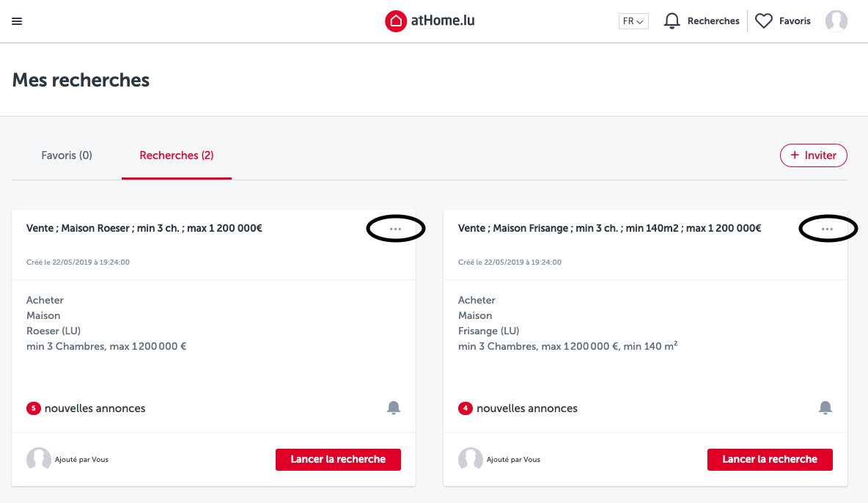Click the creation date on the Roeser card

[78, 262]
